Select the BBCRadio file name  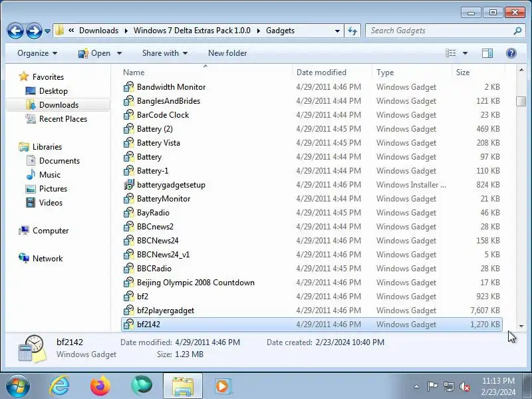click(x=154, y=269)
